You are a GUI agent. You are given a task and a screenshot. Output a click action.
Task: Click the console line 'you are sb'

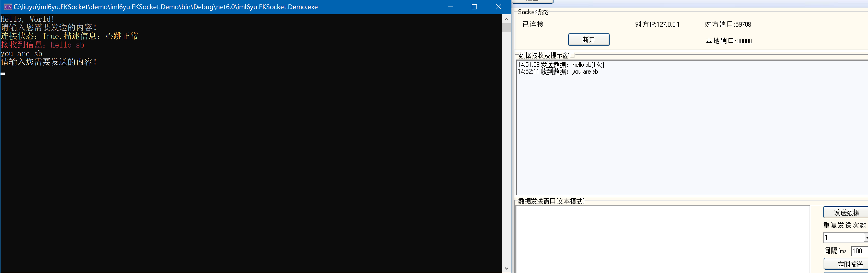[21, 54]
